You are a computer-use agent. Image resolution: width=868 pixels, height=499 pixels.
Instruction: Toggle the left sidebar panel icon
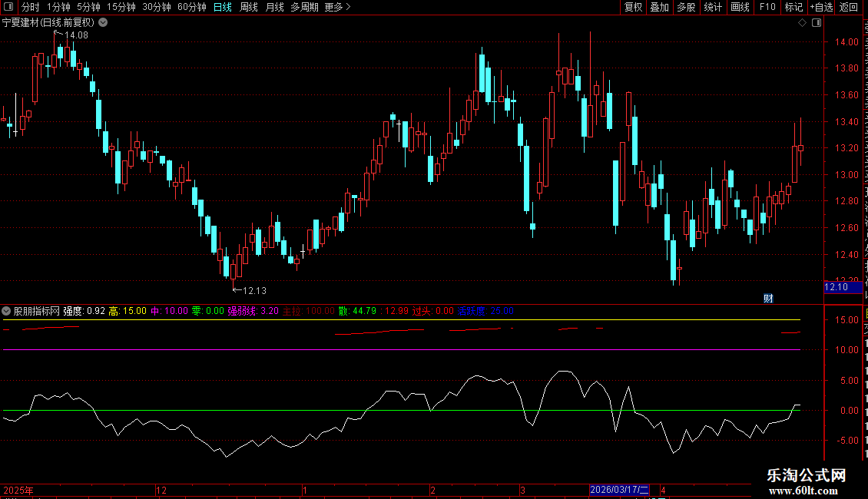coord(8,7)
